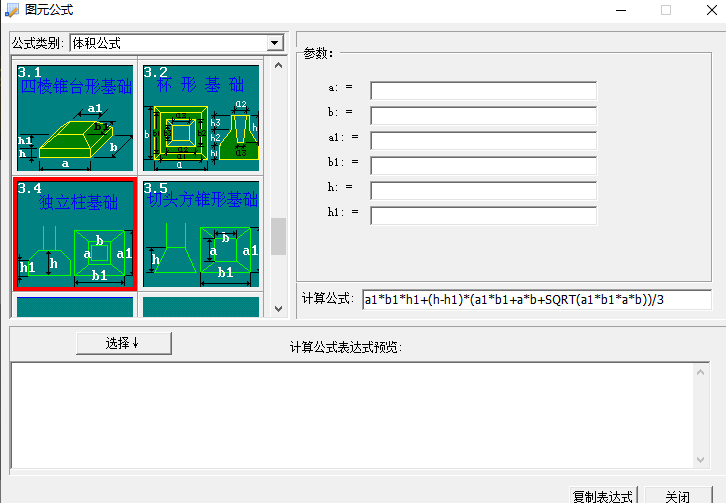Click the preview area scroll down arrow
This screenshot has width=726, height=503.
tap(701, 460)
